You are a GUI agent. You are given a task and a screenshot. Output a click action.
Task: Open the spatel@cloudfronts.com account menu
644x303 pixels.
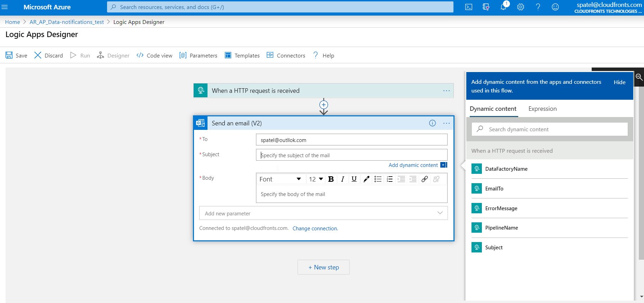point(608,8)
